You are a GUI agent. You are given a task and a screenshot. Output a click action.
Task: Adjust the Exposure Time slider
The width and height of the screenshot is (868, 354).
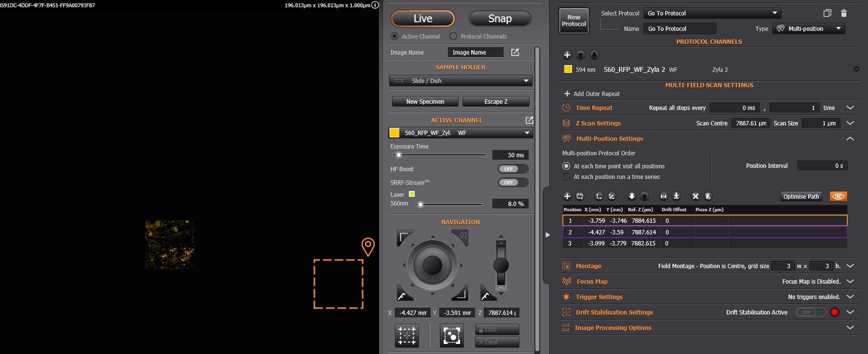(399, 155)
